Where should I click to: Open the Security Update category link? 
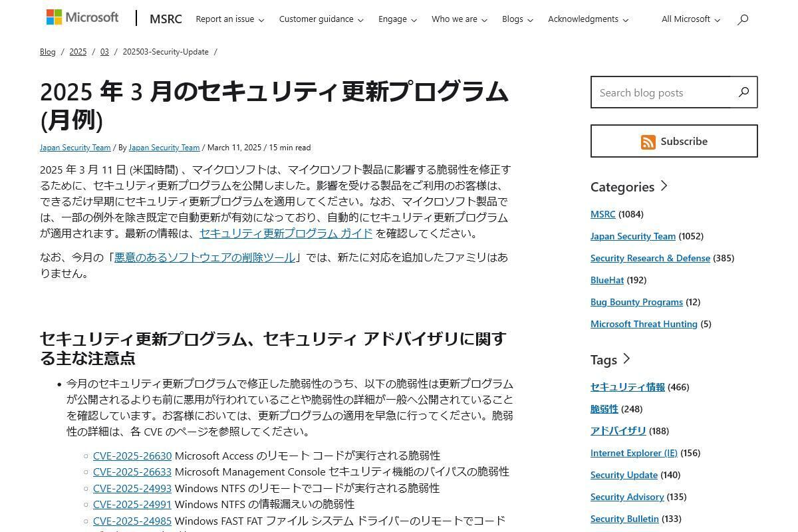[x=624, y=475]
